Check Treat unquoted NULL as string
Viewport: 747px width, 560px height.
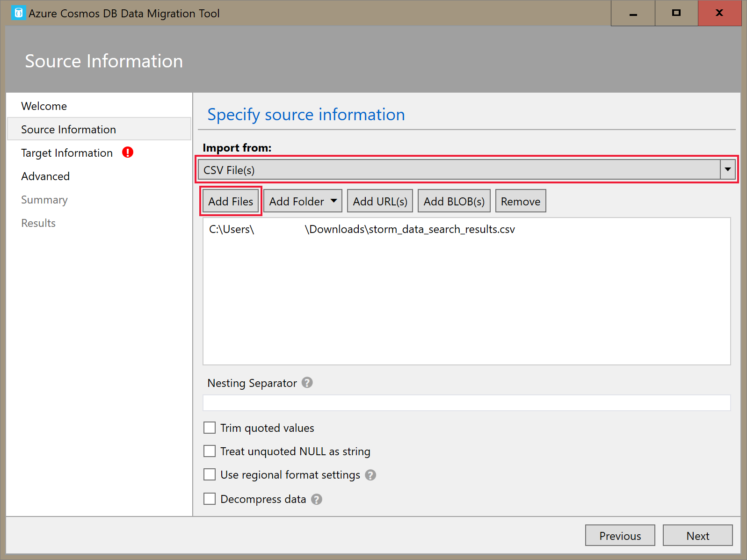pos(210,451)
